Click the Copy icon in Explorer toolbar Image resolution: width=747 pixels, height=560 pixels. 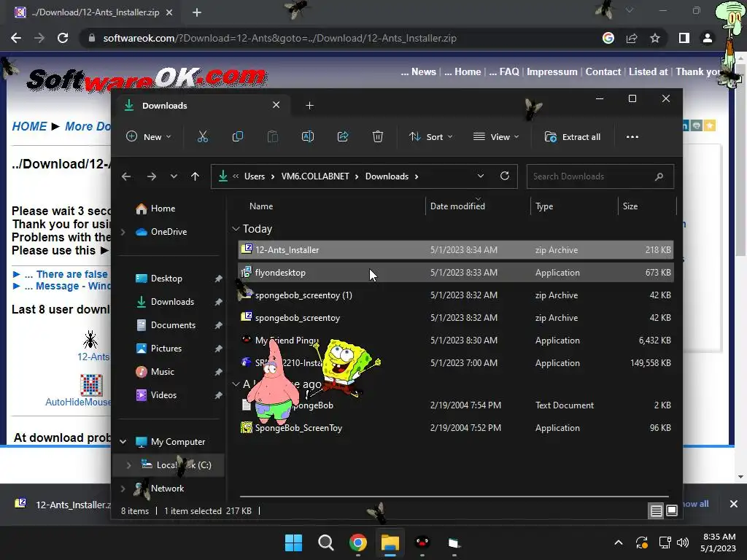pos(237,137)
